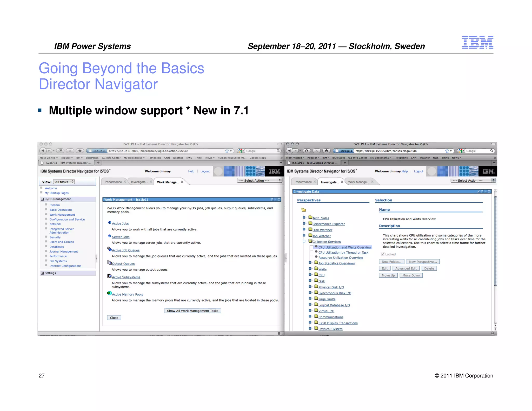Viewport: 532px width, 411px height.
Task: Click back button in right browser window
Action: point(289,151)
